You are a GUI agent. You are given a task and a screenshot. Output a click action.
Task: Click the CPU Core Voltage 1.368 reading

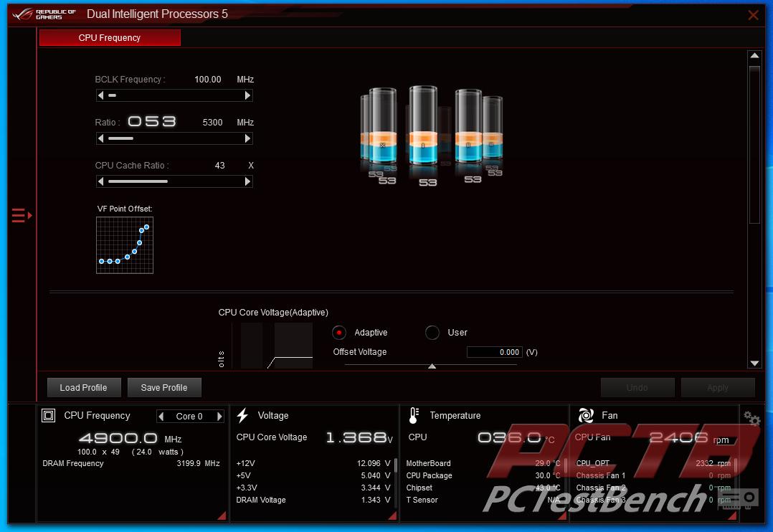point(359,437)
